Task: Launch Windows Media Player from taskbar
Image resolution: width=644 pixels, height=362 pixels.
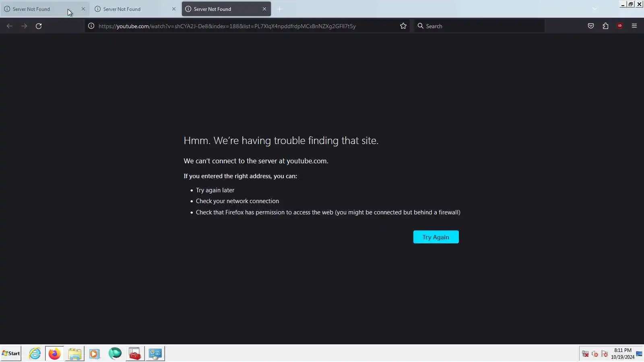Action: (x=95, y=354)
